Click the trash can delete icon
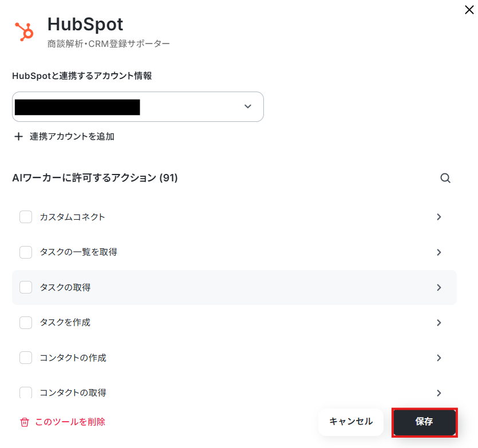Viewport: 478px width, 448px height. coord(25,422)
